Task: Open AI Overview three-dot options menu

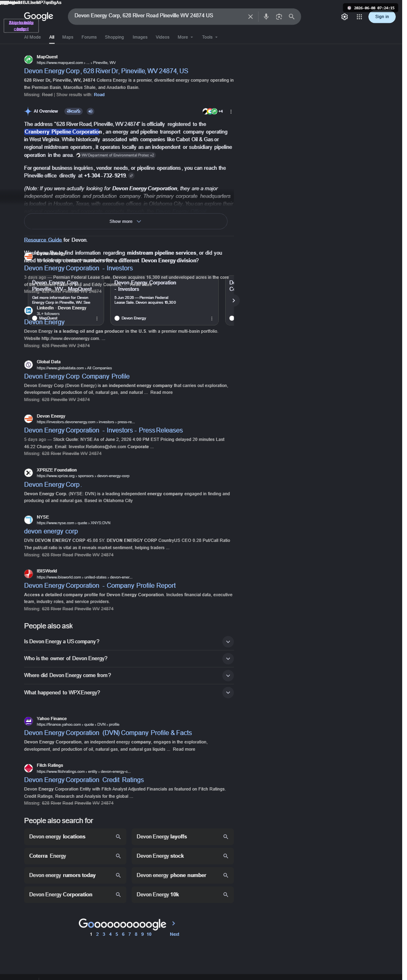Action: click(231, 112)
